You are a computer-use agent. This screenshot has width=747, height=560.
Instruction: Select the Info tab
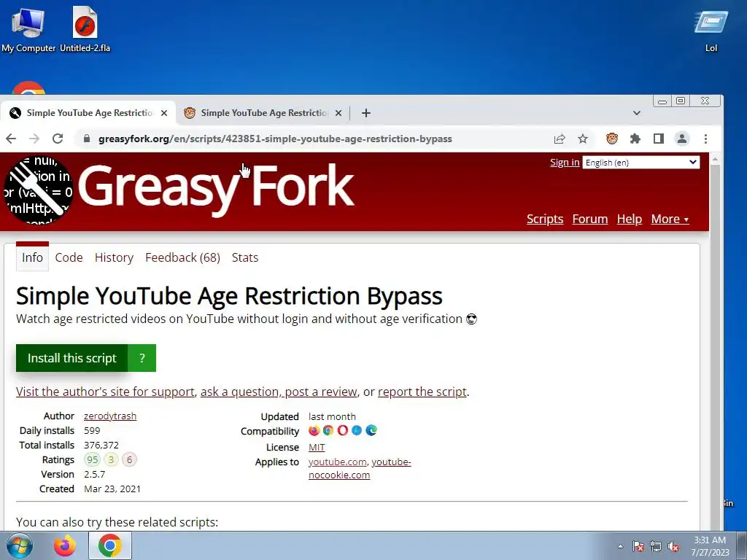(x=32, y=257)
